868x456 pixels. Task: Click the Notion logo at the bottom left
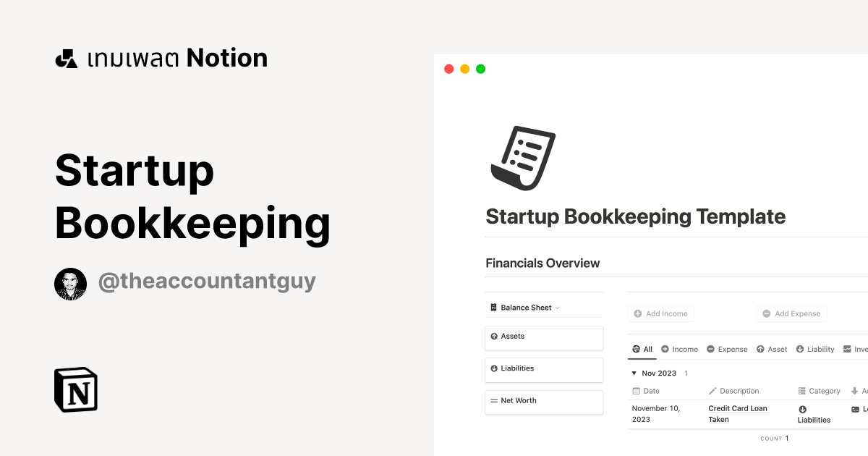[75, 389]
